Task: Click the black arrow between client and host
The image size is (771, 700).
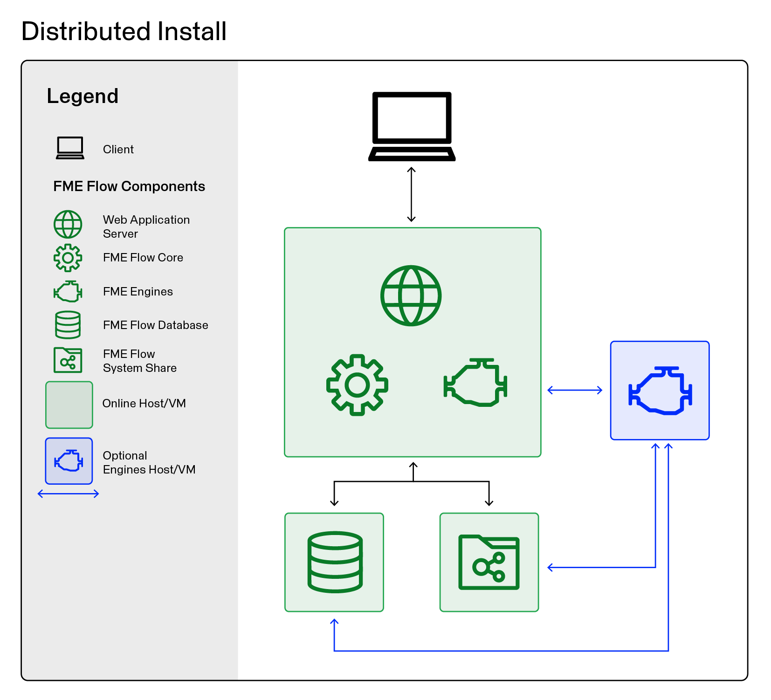Action: pos(411,194)
